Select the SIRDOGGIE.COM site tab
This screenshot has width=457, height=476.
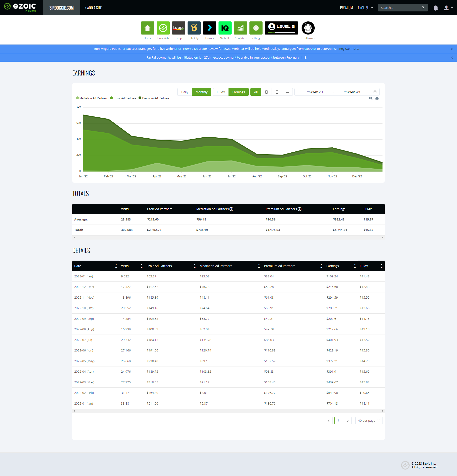pos(61,8)
